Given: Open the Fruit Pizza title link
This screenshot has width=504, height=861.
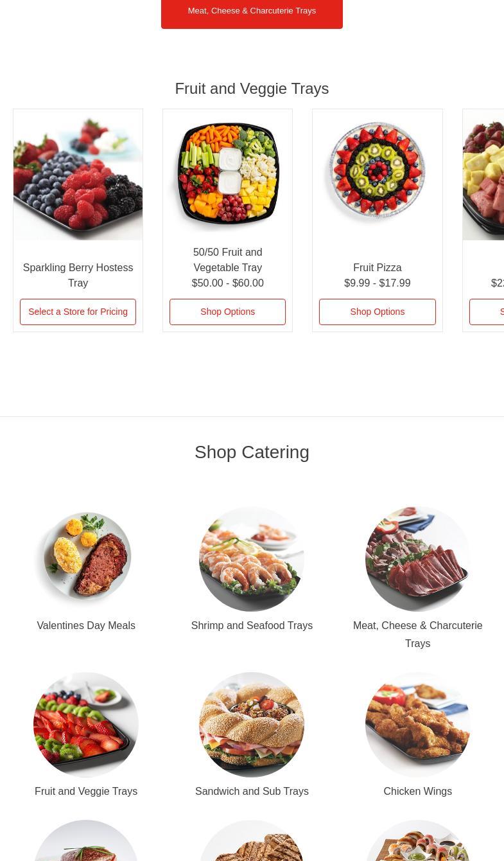Looking at the screenshot, I should click(x=377, y=267).
